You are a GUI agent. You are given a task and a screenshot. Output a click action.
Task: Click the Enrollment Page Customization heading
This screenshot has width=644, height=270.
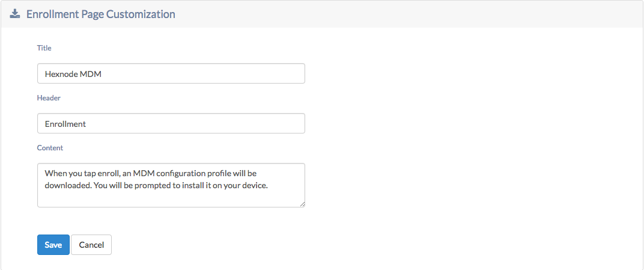(101, 14)
